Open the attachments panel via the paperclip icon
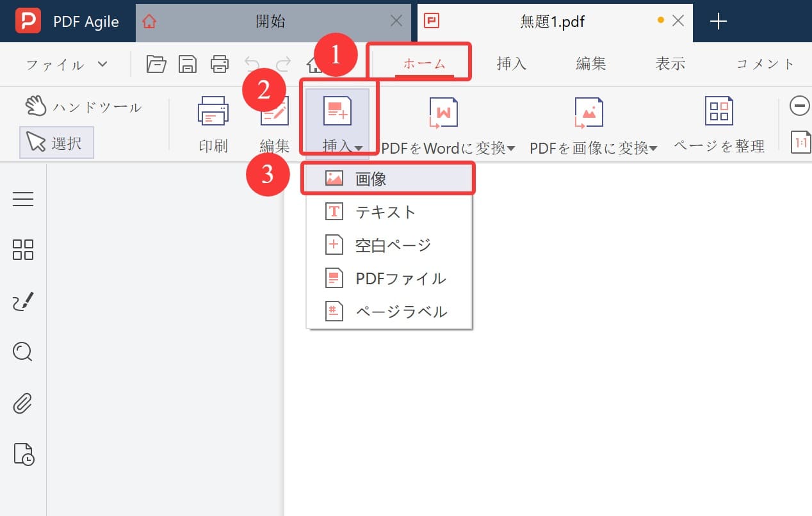The image size is (812, 516). tap(23, 403)
